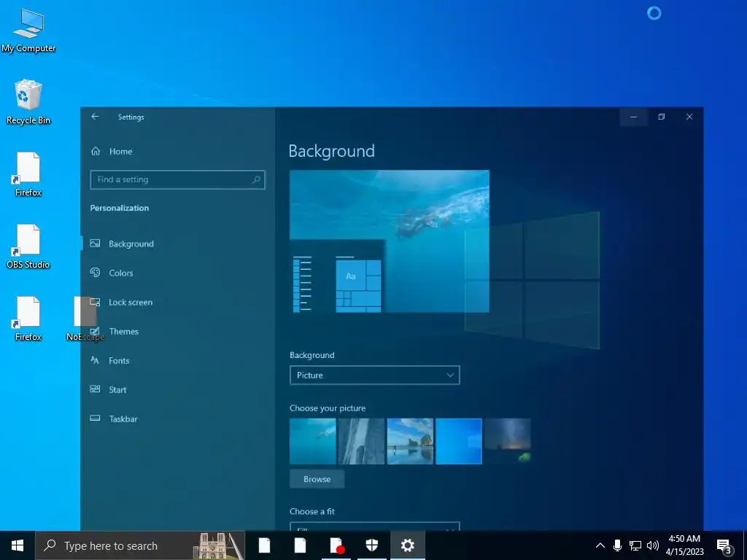Viewport: 747px width, 560px height.
Task: Open the Colors personalization page
Action: (120, 273)
